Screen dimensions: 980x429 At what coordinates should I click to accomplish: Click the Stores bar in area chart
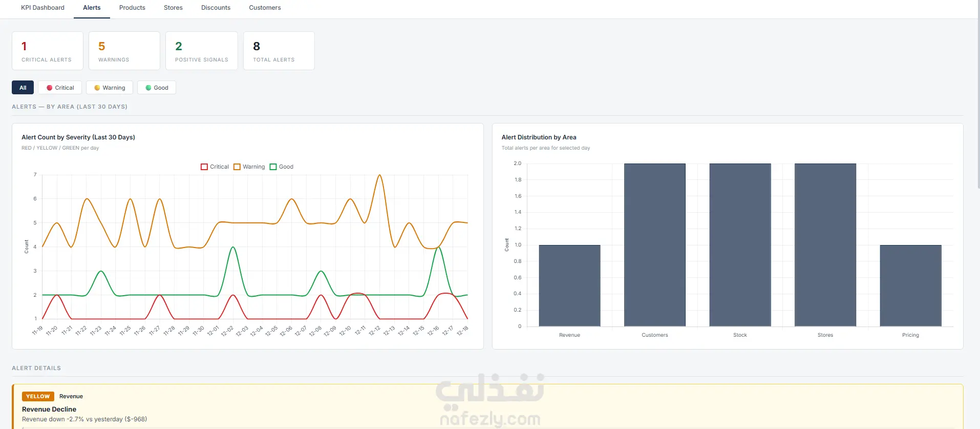[825, 245]
